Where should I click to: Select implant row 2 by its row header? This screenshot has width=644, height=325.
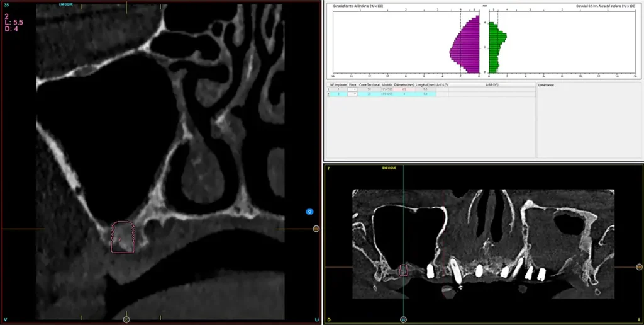tap(327, 94)
